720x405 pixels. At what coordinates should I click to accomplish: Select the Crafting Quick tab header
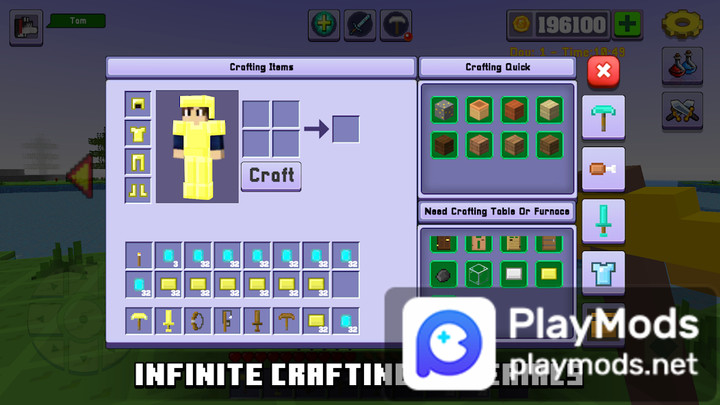click(x=497, y=67)
